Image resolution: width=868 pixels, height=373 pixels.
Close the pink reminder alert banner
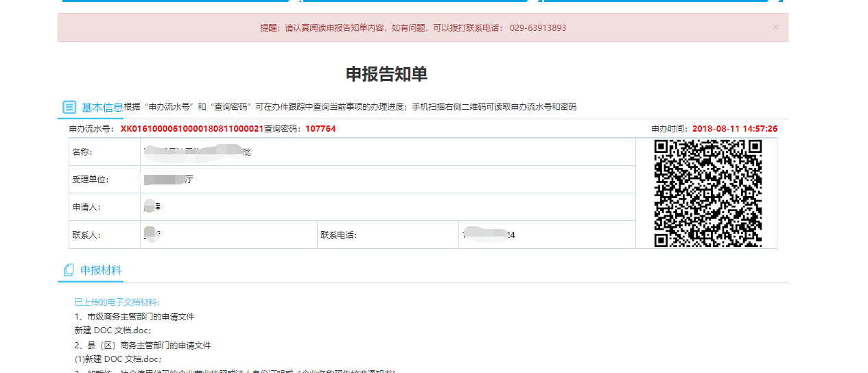(775, 27)
